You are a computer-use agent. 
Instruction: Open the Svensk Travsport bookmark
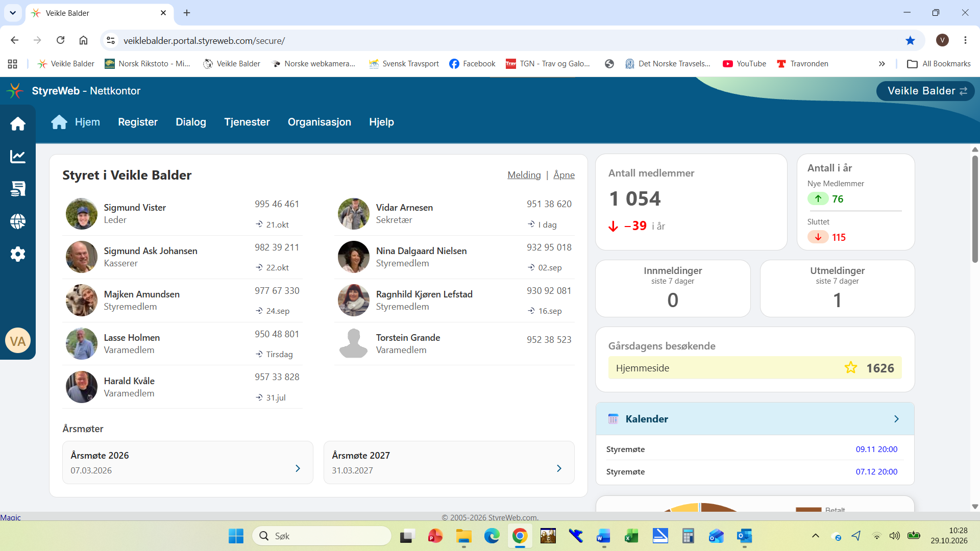404,64
